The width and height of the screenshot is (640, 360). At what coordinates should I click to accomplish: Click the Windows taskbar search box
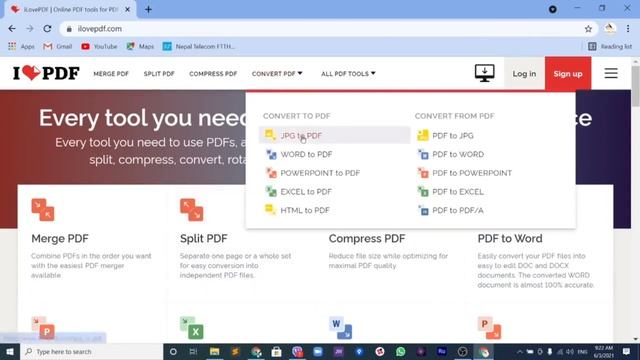92,351
